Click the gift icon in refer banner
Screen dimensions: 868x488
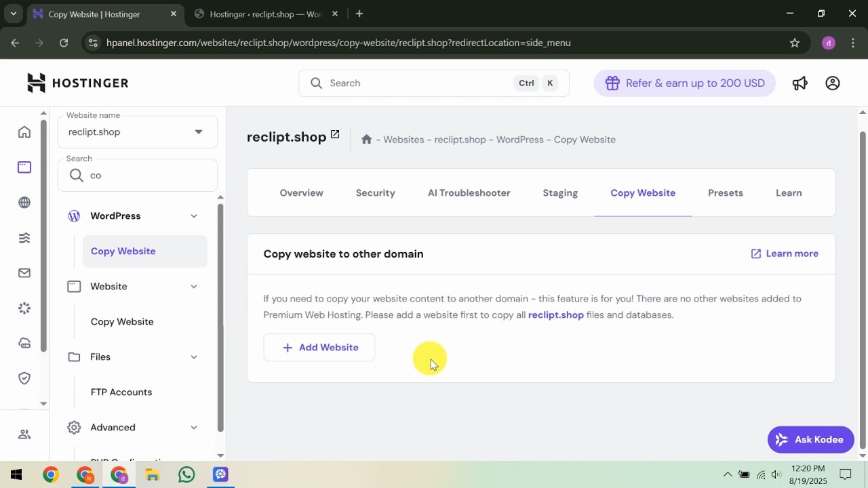[x=612, y=83]
